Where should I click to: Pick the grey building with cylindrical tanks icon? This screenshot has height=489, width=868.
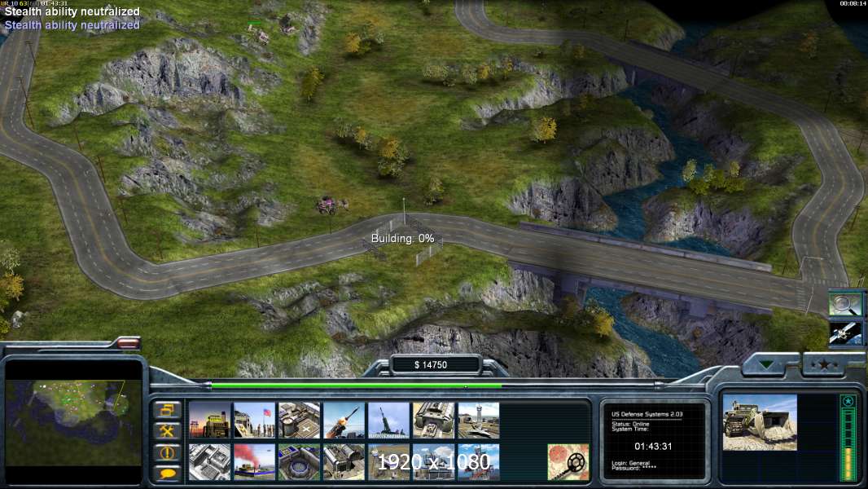click(344, 462)
